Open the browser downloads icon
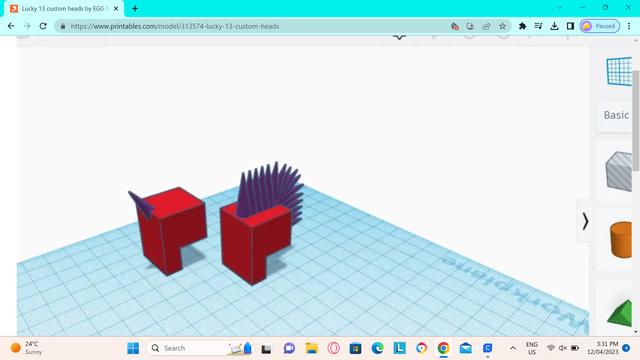640x360 pixels. click(554, 26)
